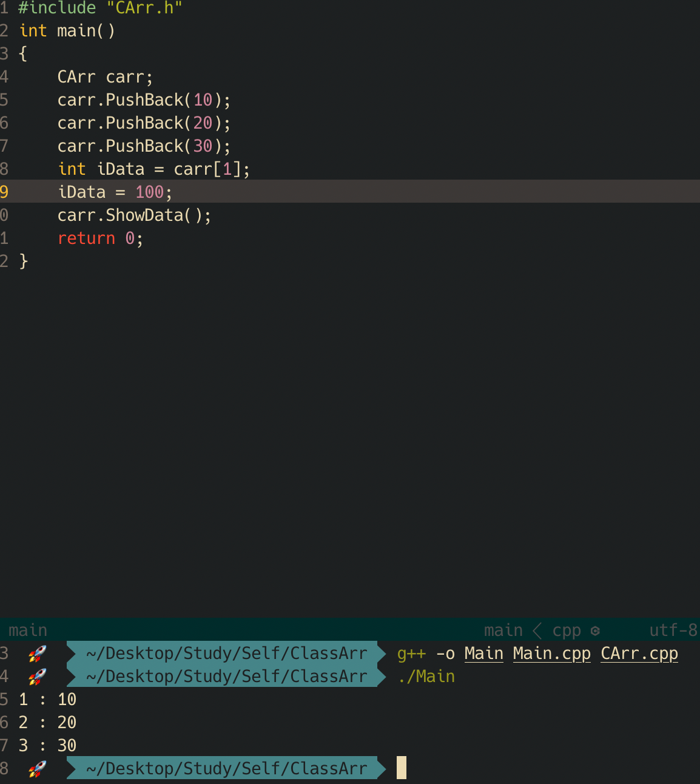Click the terminal cursor block at prompt
Screen dimensions: 700x784
(402, 768)
